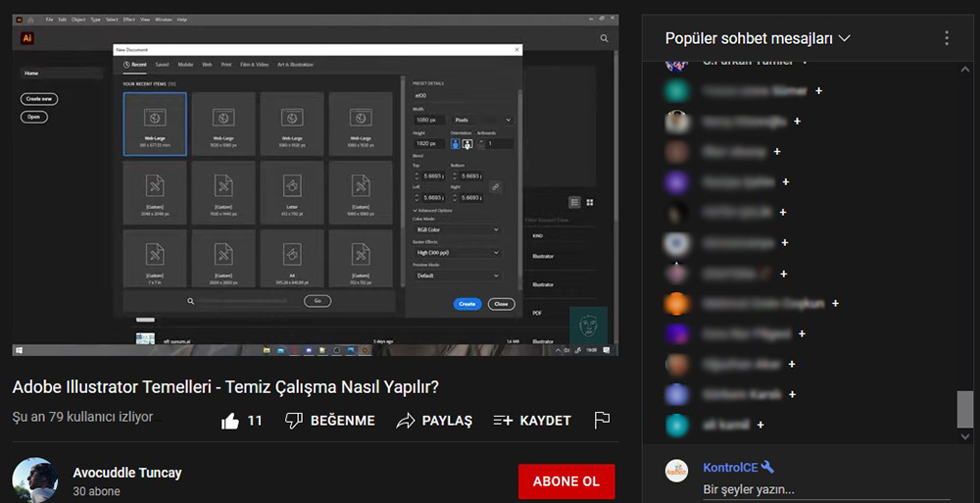Switch to the Art & Illustration tab
This screenshot has height=503, width=980.
coord(295,65)
